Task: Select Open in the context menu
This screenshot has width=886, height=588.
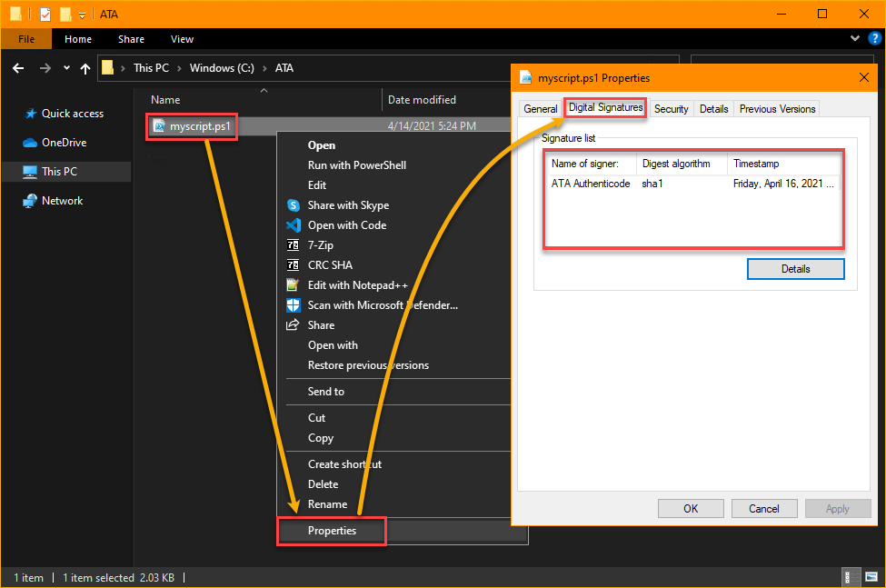Action: pos(322,145)
